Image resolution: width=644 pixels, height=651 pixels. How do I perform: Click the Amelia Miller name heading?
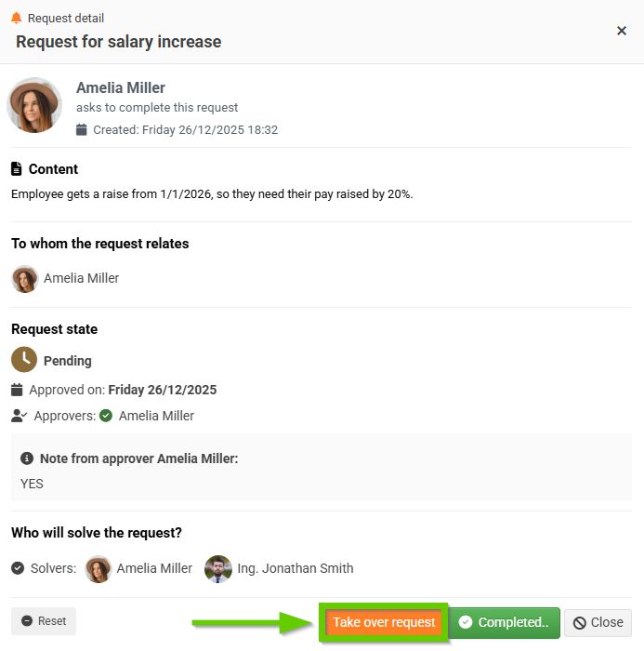[121, 87]
